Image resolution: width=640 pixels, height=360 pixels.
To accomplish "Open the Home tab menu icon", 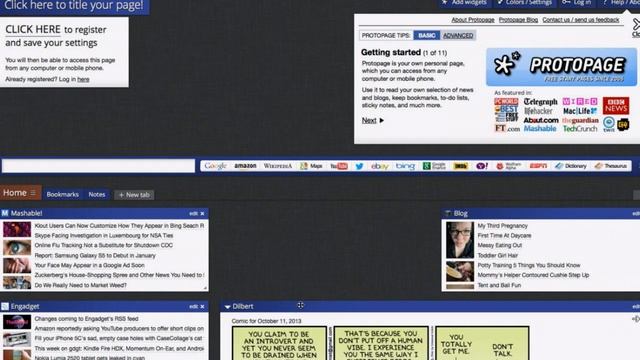I will coord(33,193).
